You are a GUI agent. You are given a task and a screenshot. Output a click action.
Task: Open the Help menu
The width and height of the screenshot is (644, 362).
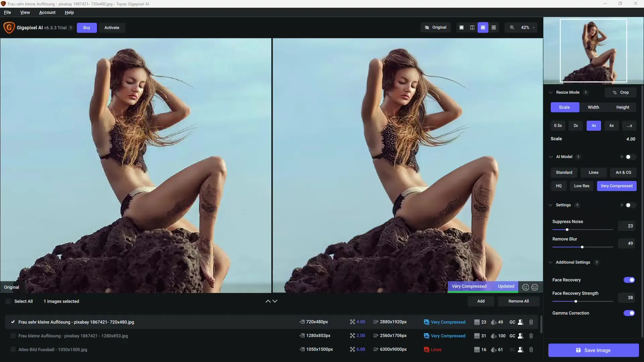click(69, 12)
